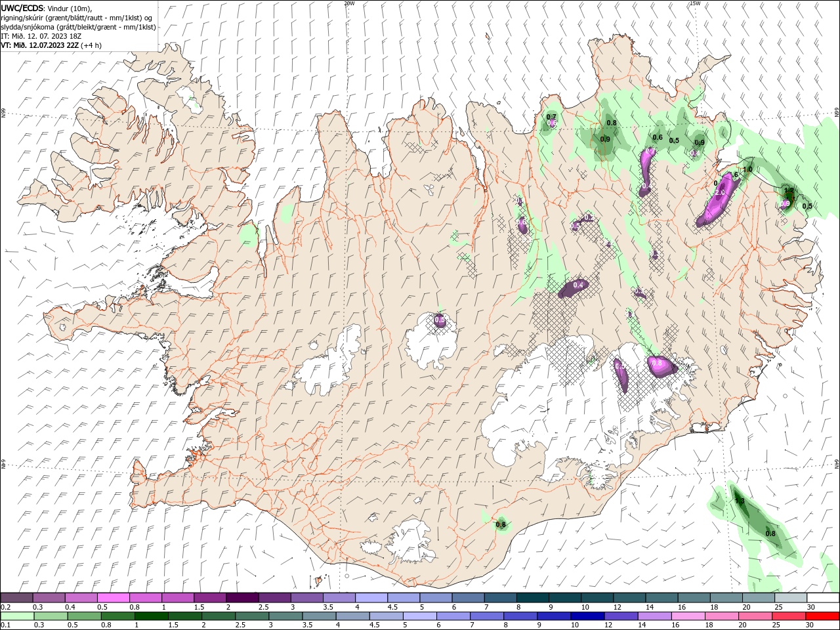Click the 'IT: Mið. 12. 07. 2023 18Z' line
840x630 pixels.
[41, 36]
